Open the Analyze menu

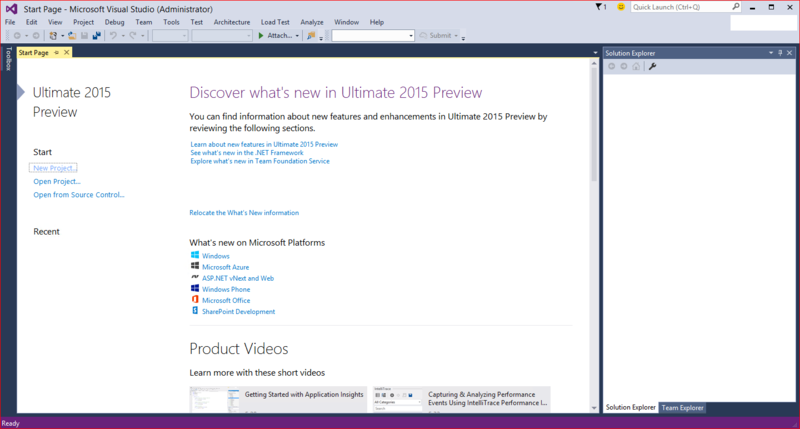(x=312, y=22)
